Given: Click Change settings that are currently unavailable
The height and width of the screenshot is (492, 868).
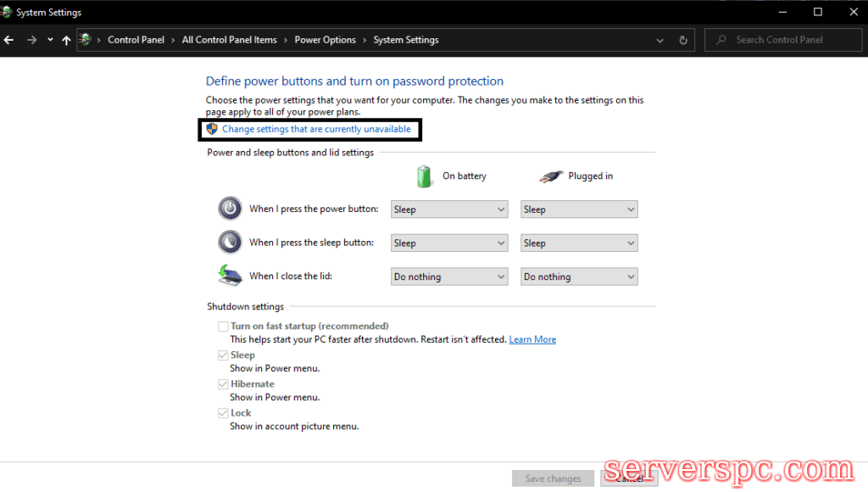Looking at the screenshot, I should click(316, 129).
